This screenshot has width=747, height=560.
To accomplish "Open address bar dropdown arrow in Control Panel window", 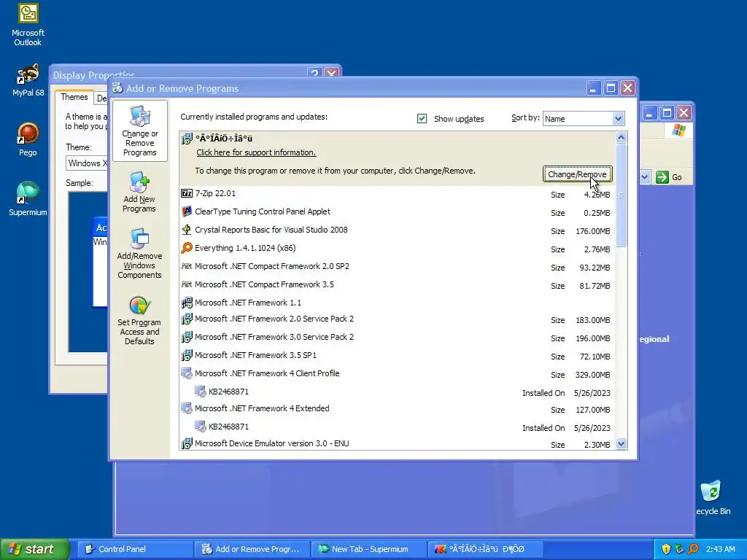I will 645,177.
